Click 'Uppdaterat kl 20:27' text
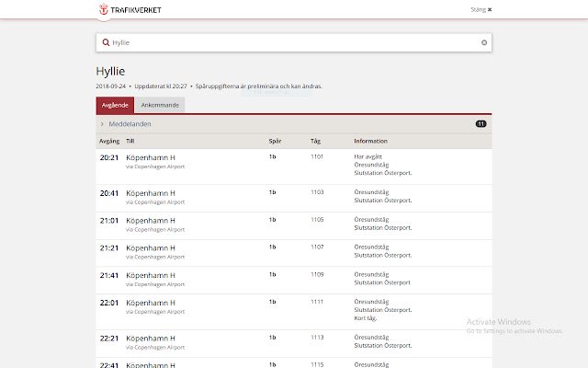This screenshot has height=368, width=588. pos(161,86)
